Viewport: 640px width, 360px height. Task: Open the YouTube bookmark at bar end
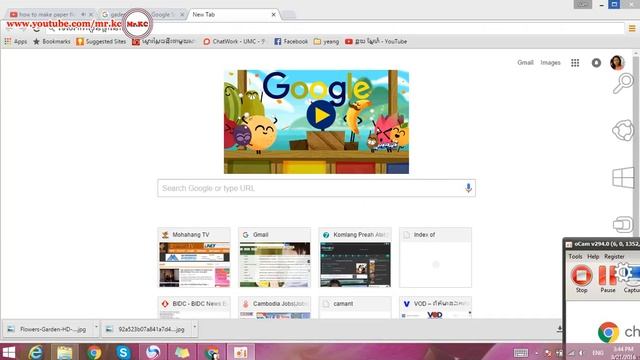[x=376, y=41]
